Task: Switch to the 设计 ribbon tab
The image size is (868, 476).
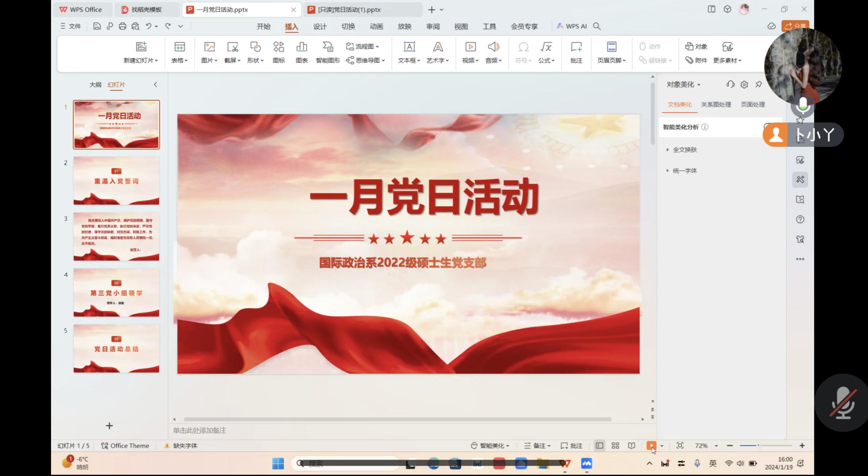Action: coord(320,27)
